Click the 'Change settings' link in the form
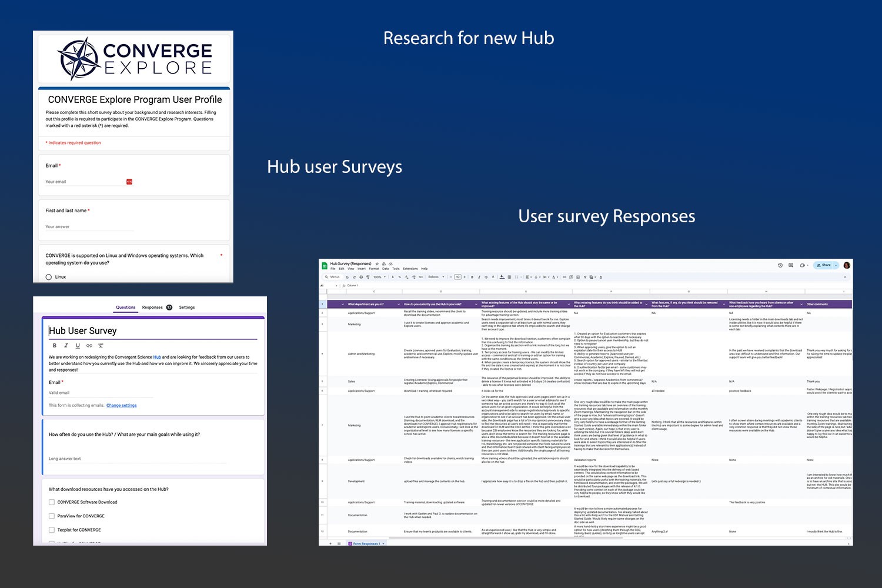The height and width of the screenshot is (588, 882). (122, 405)
